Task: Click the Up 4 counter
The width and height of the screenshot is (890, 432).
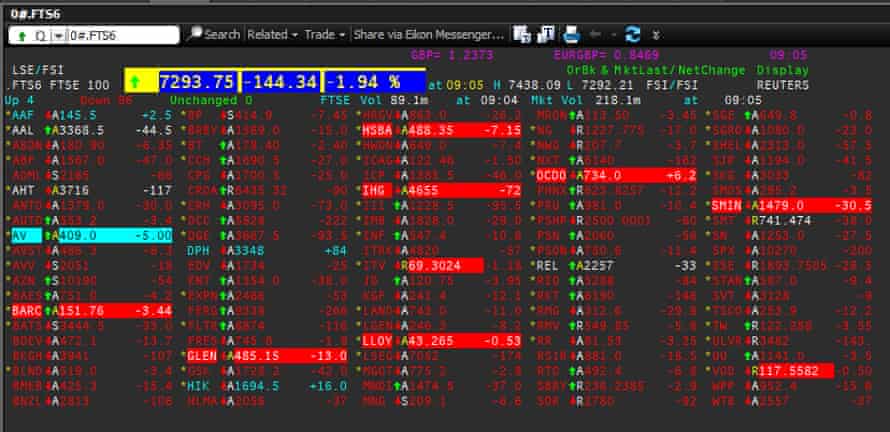Action: click(x=19, y=100)
